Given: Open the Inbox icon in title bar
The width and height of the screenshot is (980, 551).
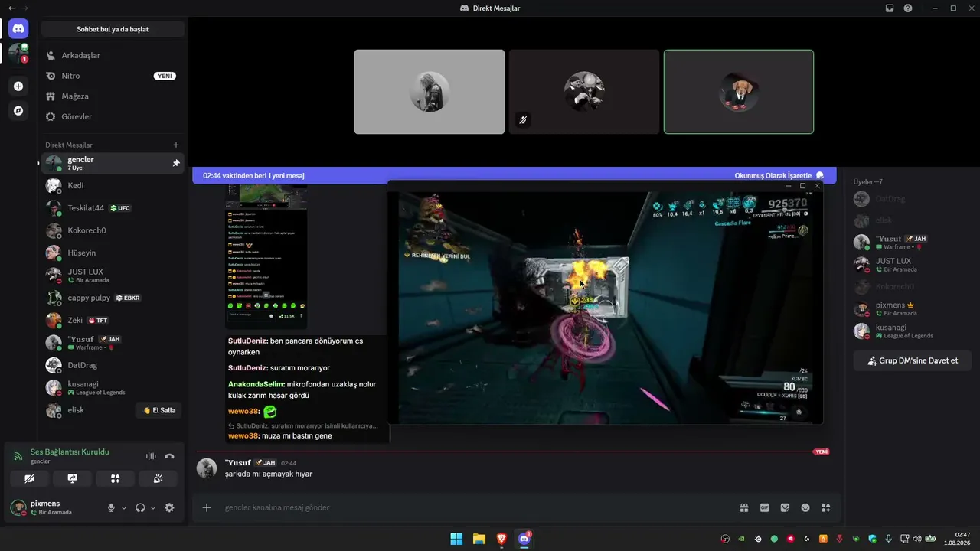Looking at the screenshot, I should [x=890, y=8].
